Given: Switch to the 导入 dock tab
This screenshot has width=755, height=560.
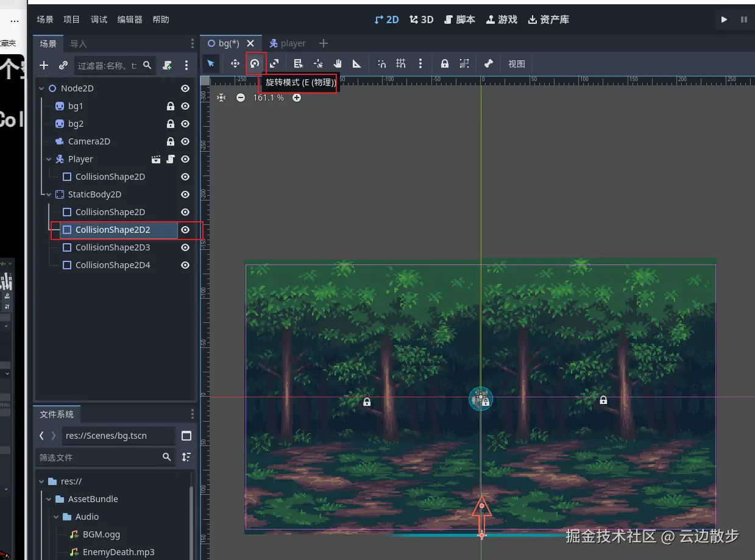Looking at the screenshot, I should (x=79, y=44).
